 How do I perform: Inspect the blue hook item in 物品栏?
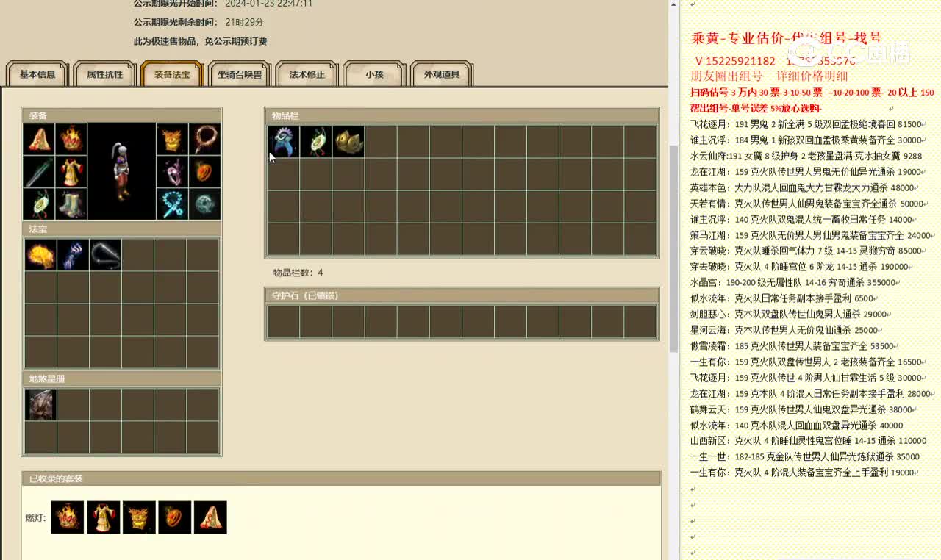[283, 141]
